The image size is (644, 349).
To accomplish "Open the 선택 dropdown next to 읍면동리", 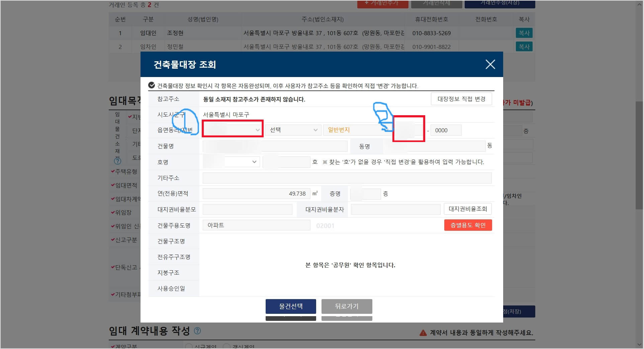I will pyautogui.click(x=293, y=130).
